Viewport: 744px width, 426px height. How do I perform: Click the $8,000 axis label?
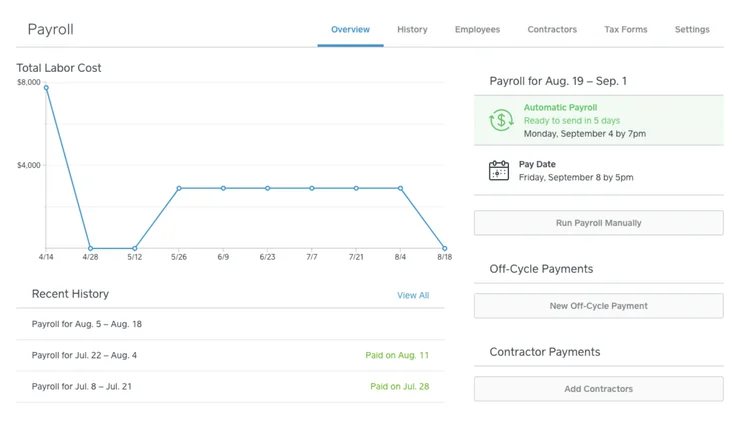click(29, 82)
